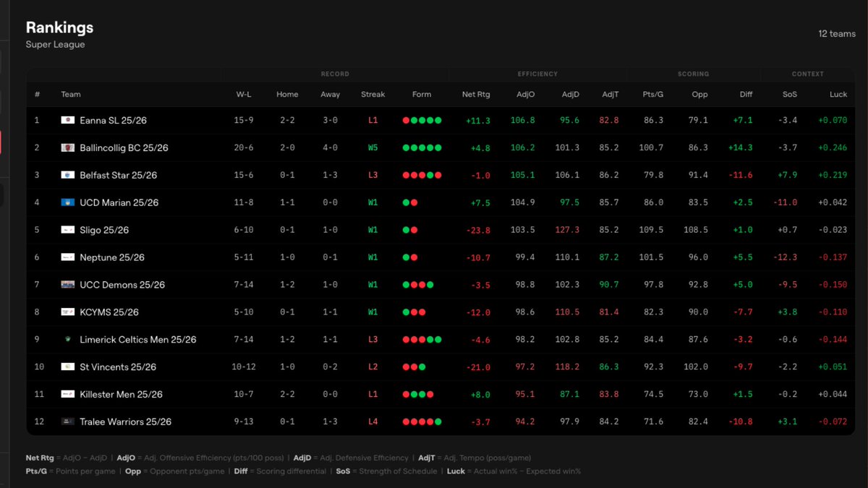
Task: Sort by Luck column header
Action: tap(838, 95)
